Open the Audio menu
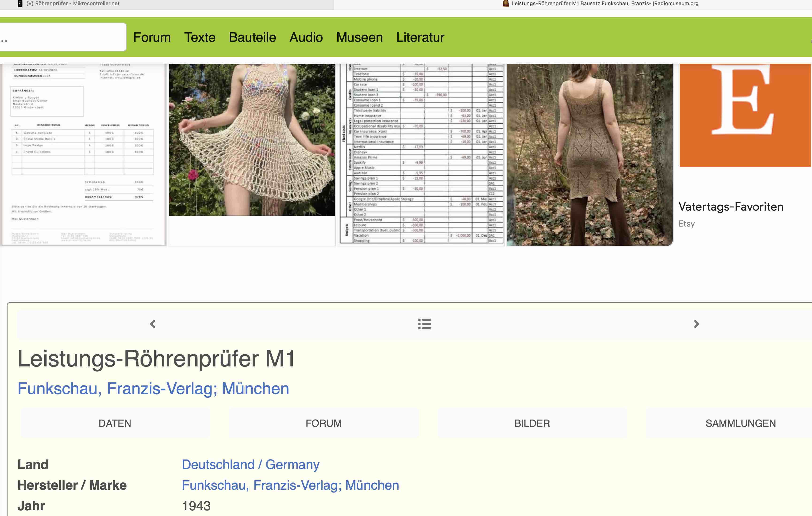 tap(306, 37)
